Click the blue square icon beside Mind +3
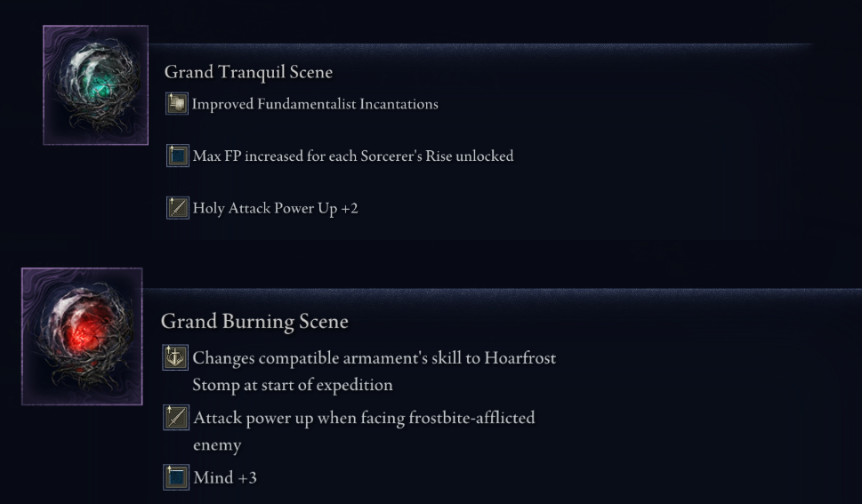The height and width of the screenshot is (504, 862). coord(176,477)
